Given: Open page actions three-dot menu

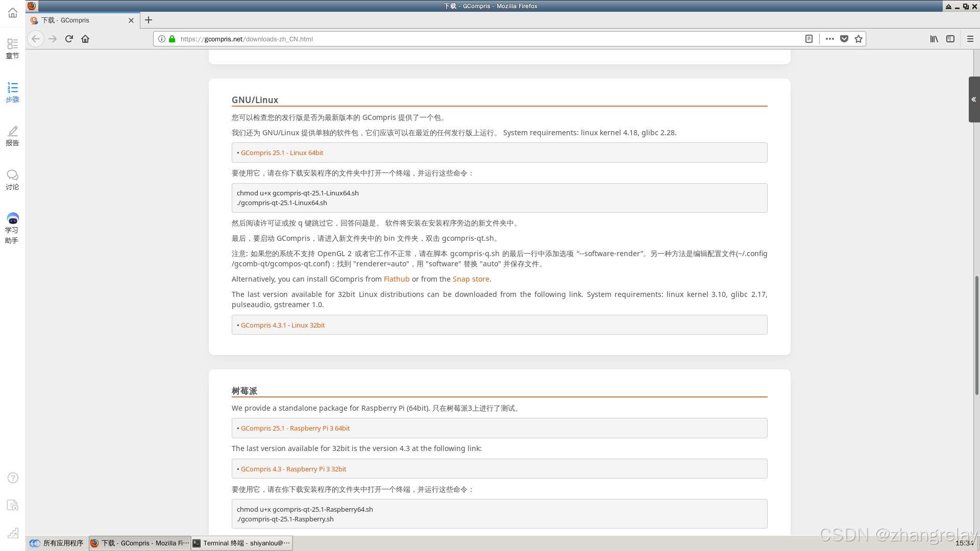Looking at the screenshot, I should (x=830, y=39).
